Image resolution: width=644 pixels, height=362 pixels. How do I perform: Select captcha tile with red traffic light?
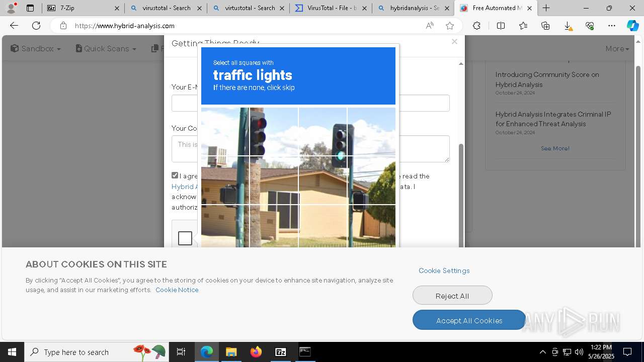point(274,132)
